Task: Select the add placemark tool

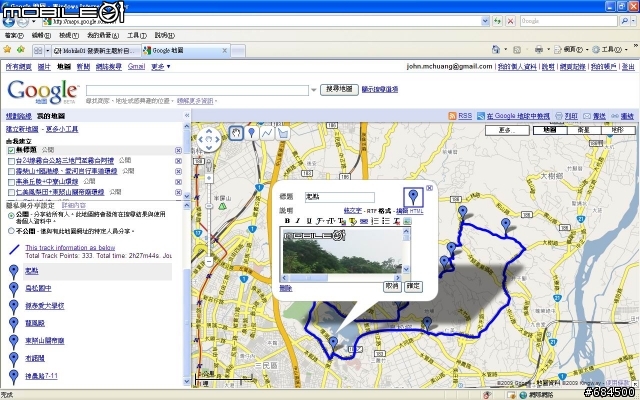Action: [x=251, y=133]
